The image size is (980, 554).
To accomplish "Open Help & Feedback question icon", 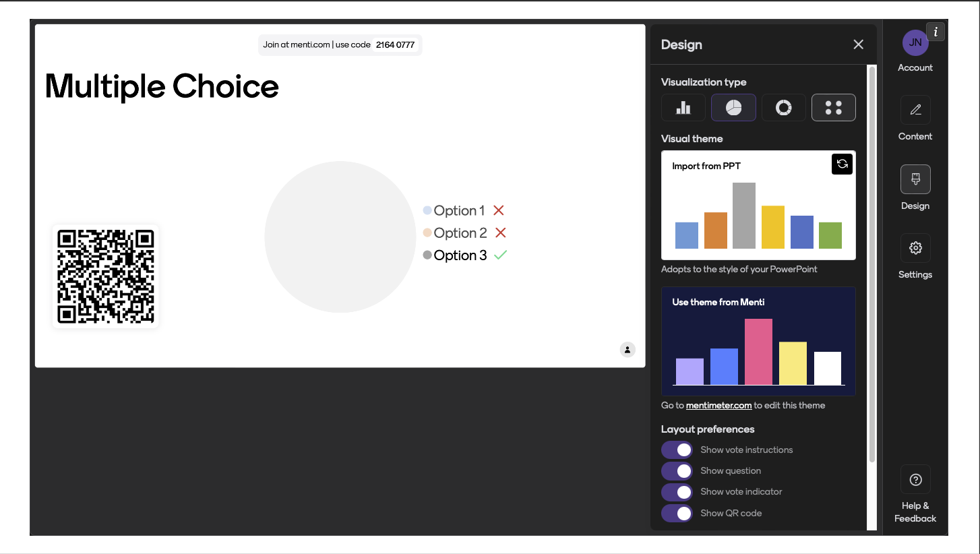I will click(915, 479).
